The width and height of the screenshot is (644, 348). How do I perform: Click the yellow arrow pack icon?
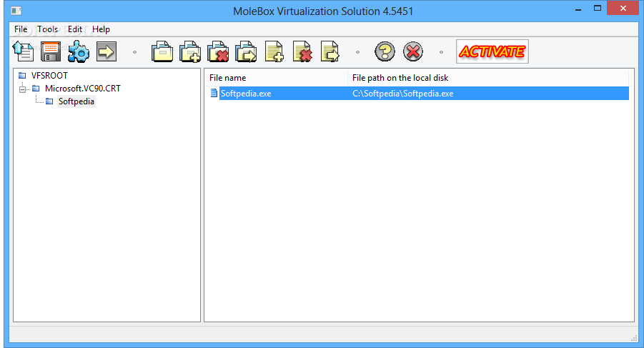(x=106, y=51)
